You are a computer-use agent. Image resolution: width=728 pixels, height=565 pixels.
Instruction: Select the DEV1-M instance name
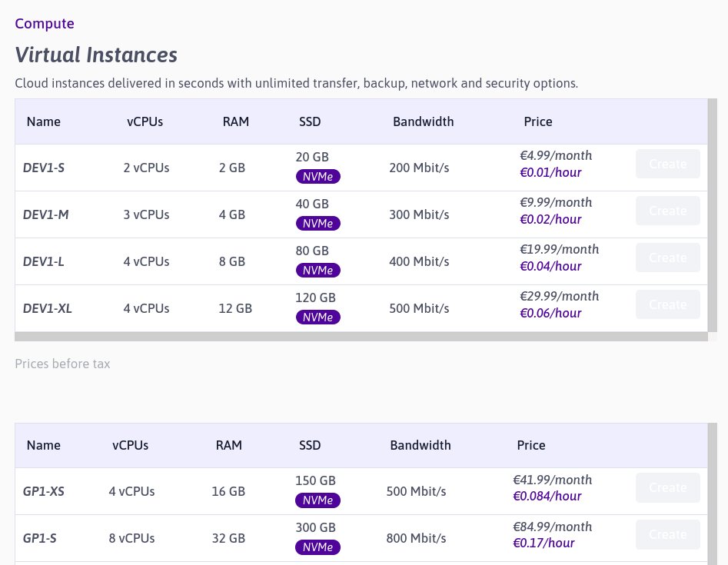(46, 214)
